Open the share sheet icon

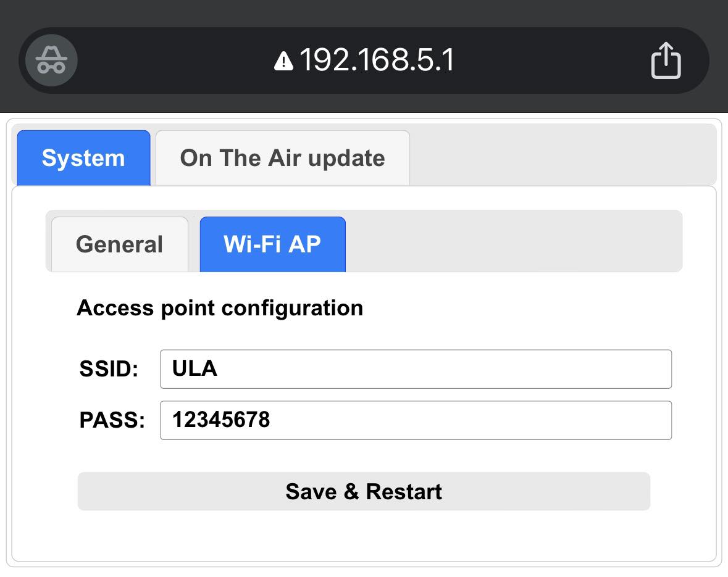(666, 60)
